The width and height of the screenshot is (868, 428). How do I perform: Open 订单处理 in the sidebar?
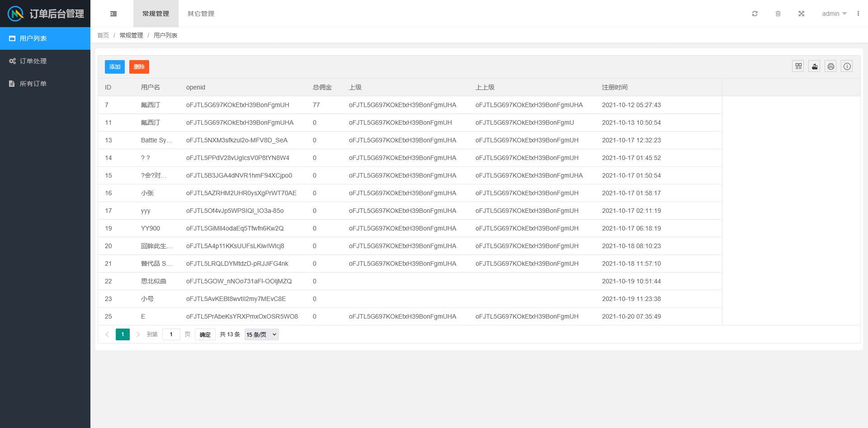point(33,61)
